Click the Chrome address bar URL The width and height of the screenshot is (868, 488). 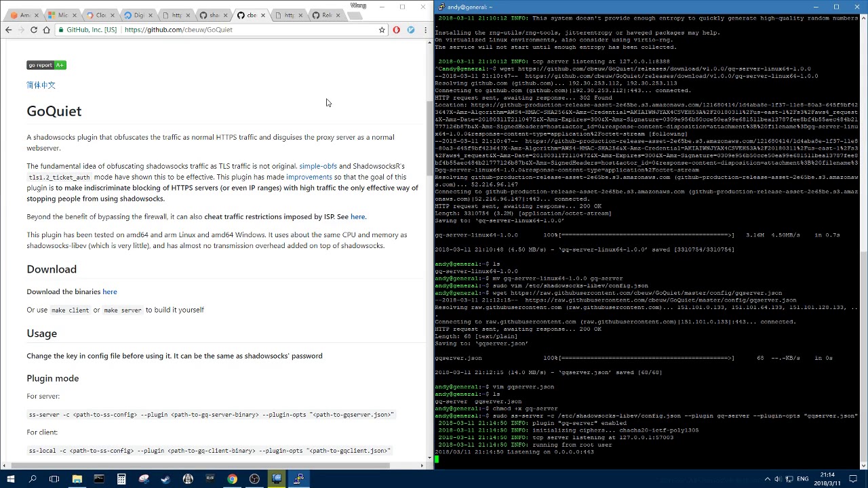(x=178, y=30)
